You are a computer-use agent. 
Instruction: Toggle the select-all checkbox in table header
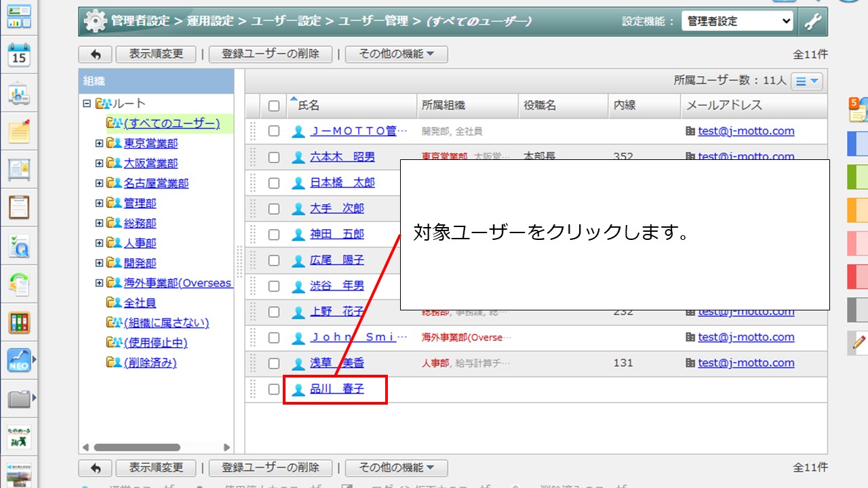pyautogui.click(x=274, y=106)
